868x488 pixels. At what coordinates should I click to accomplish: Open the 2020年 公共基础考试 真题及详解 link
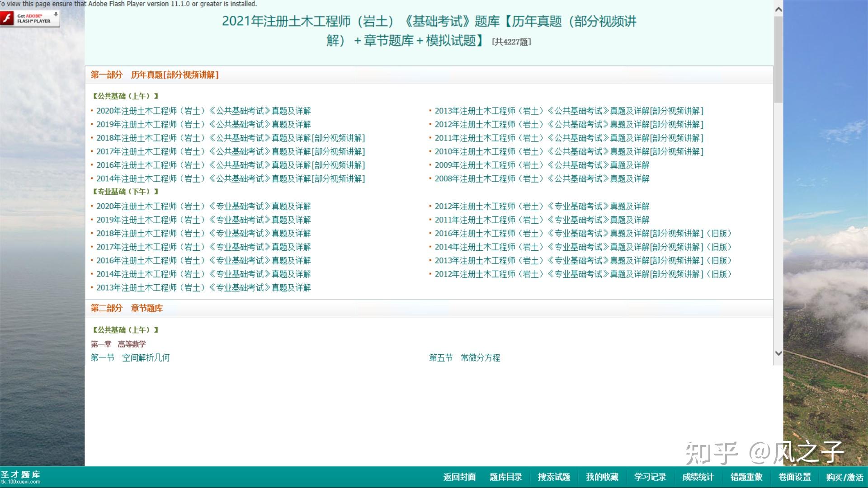click(x=203, y=111)
